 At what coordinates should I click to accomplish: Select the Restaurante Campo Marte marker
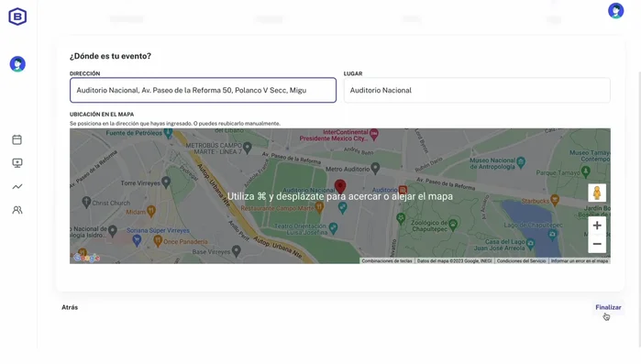(319, 207)
